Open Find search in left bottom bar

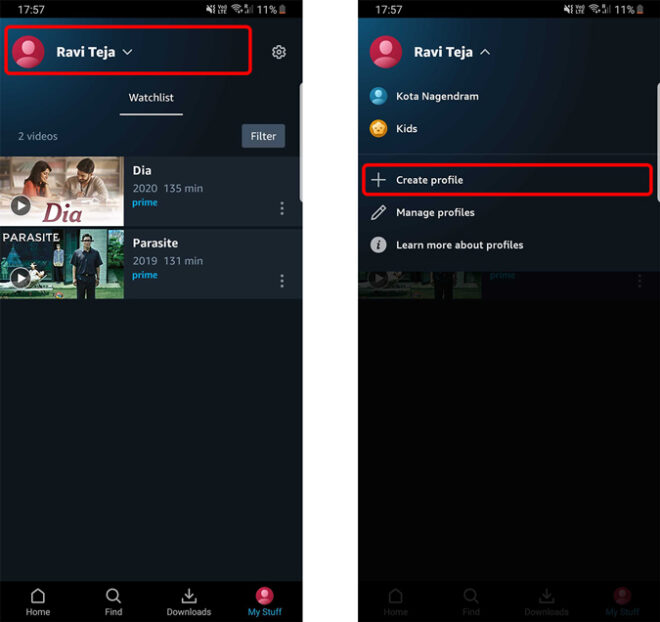113,602
